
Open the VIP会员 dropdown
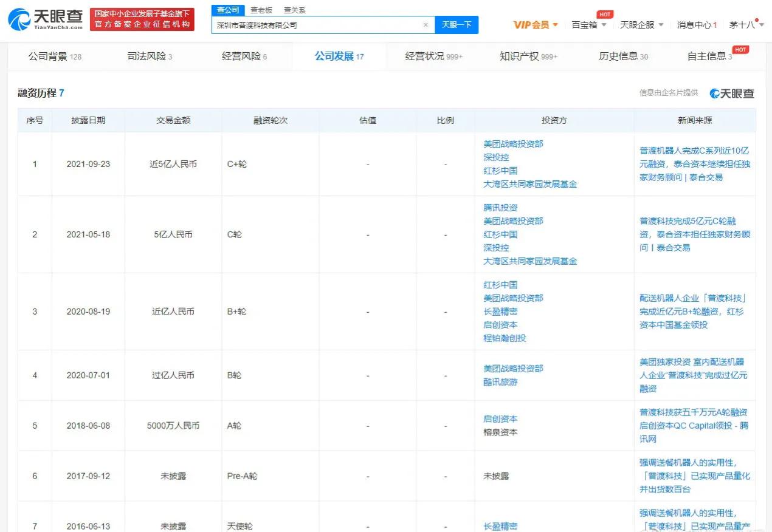[x=536, y=25]
